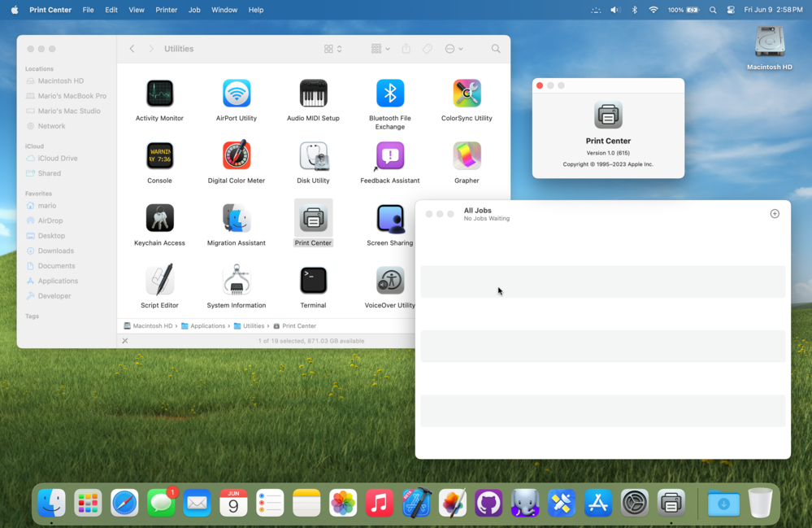
Task: Close the Print Center about window
Action: (x=540, y=85)
